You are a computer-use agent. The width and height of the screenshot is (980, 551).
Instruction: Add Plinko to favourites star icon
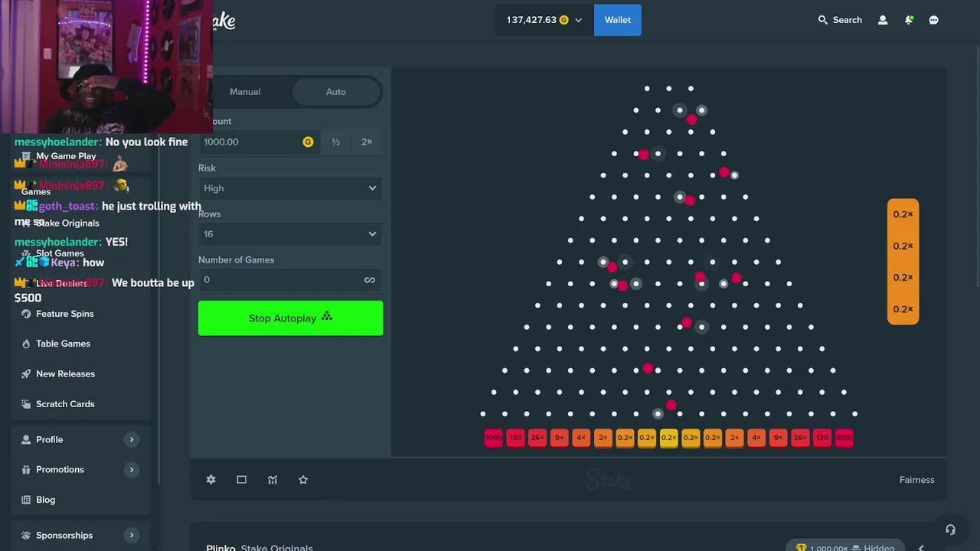pos(303,480)
